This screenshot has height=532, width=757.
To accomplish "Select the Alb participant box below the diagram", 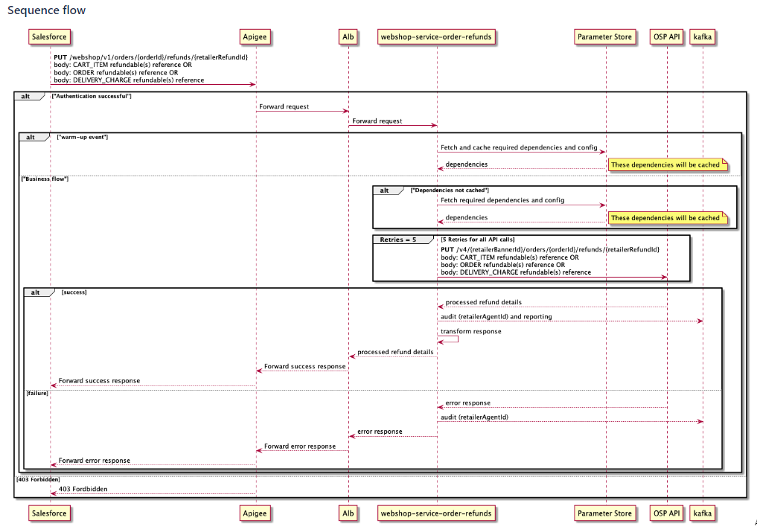I will pos(348,513).
